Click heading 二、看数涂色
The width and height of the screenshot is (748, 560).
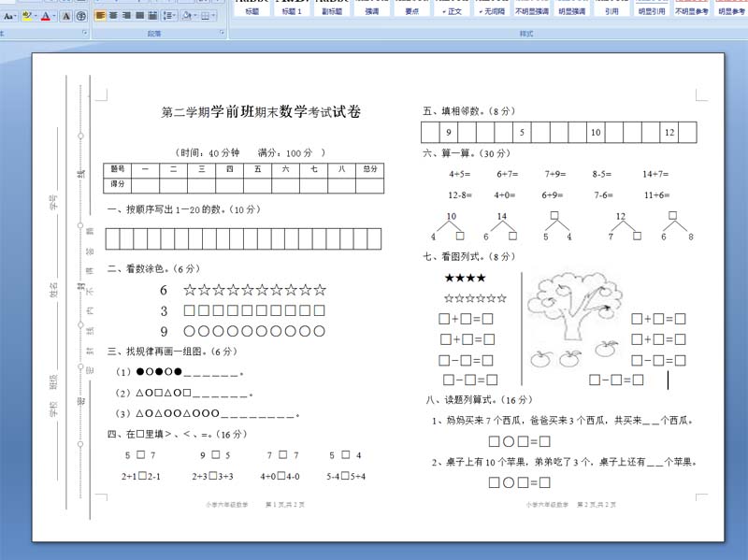coord(153,268)
